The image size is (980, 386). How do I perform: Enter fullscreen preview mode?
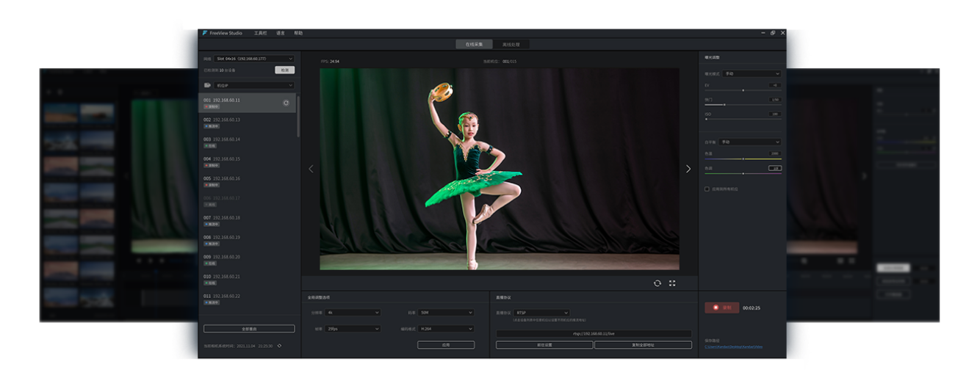click(672, 283)
